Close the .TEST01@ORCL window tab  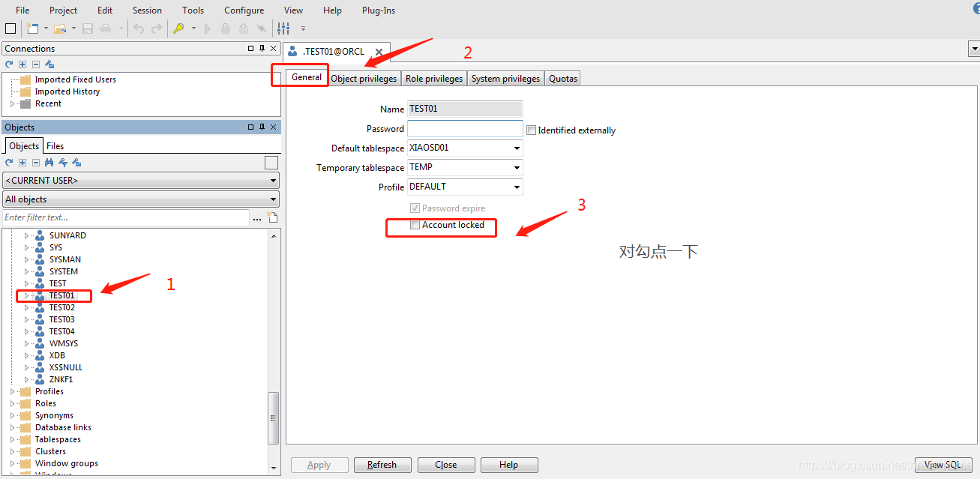[379, 52]
